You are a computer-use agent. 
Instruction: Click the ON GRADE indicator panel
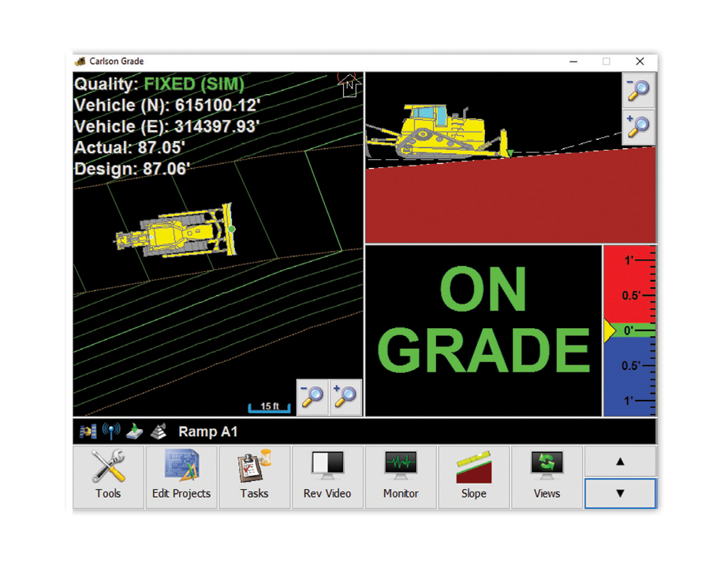(x=483, y=331)
